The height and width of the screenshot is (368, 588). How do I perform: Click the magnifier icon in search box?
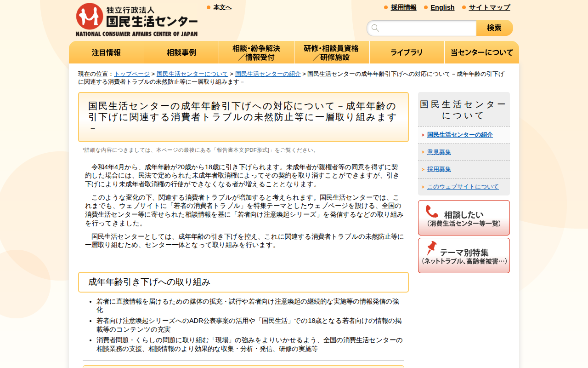[x=375, y=28]
